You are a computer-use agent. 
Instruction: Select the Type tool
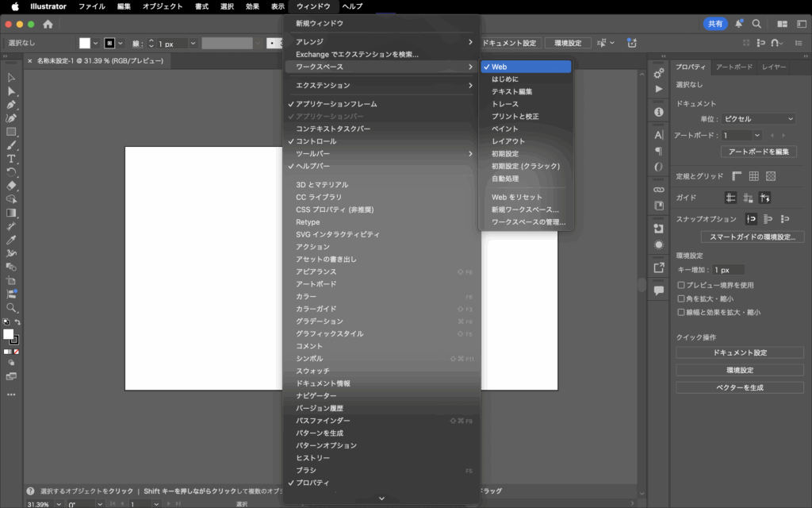[x=11, y=159]
